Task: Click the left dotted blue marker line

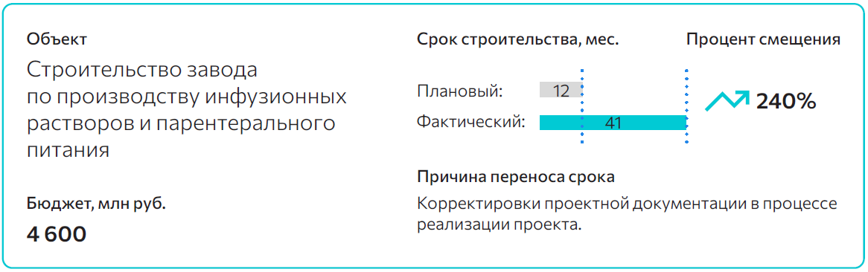Action: [x=582, y=107]
